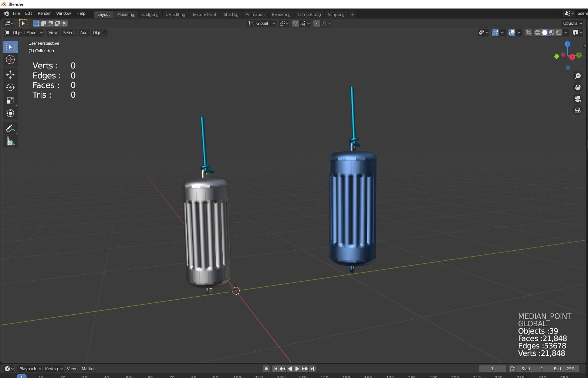
Task: Open the Render menu
Action: pos(44,13)
